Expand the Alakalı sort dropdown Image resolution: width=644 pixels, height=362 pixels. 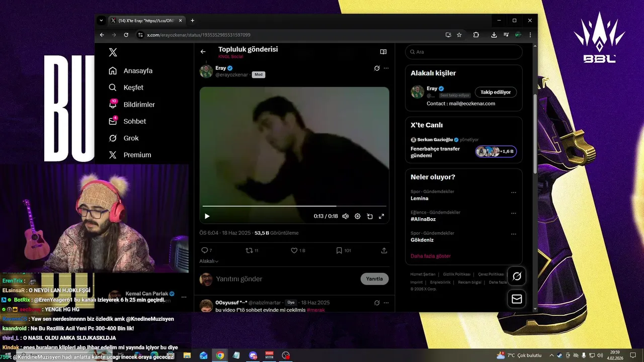tap(209, 261)
